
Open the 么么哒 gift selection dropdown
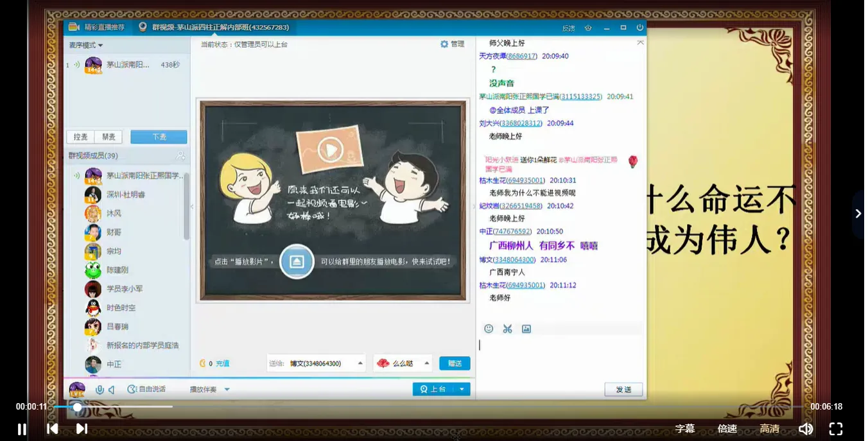pos(403,363)
